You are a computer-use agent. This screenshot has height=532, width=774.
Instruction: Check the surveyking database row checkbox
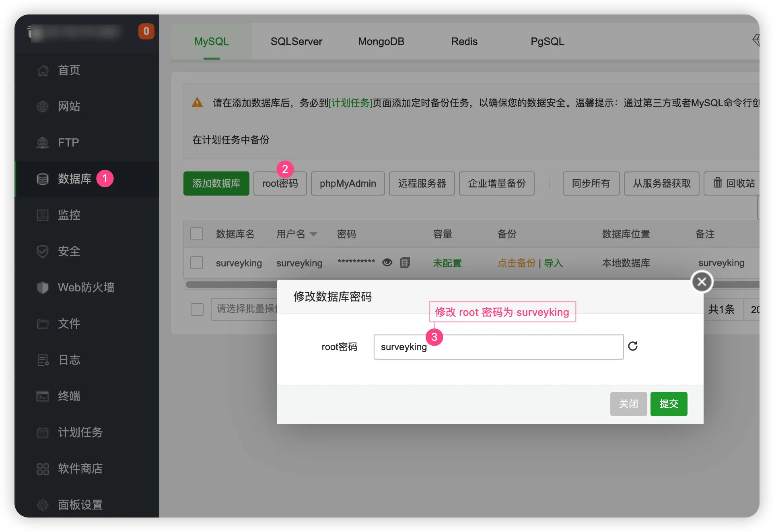(x=197, y=262)
